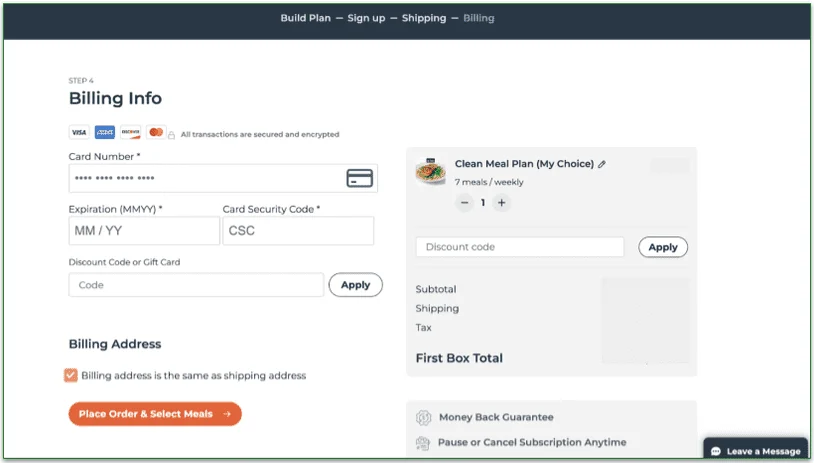Click Pause or Cancel Subscription Anytime text

tap(532, 442)
